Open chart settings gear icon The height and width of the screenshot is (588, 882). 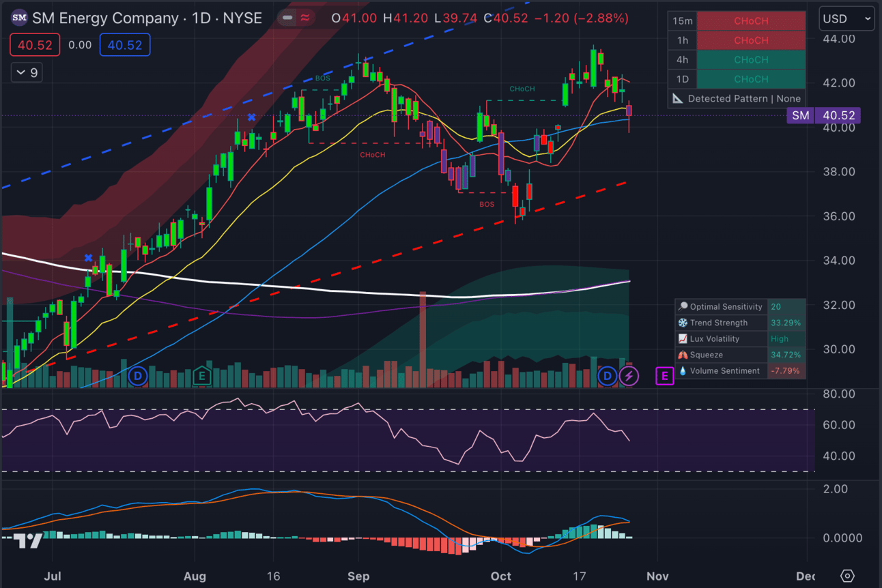click(847, 576)
